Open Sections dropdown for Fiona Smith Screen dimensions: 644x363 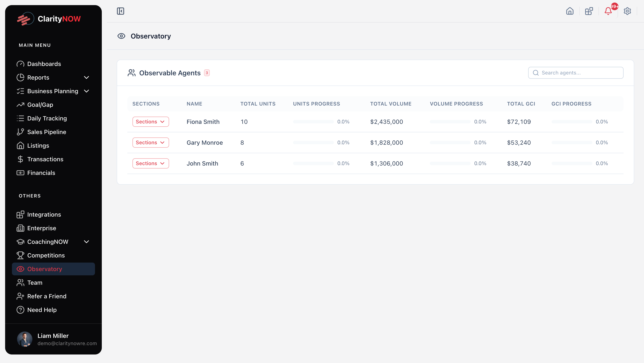(151, 122)
